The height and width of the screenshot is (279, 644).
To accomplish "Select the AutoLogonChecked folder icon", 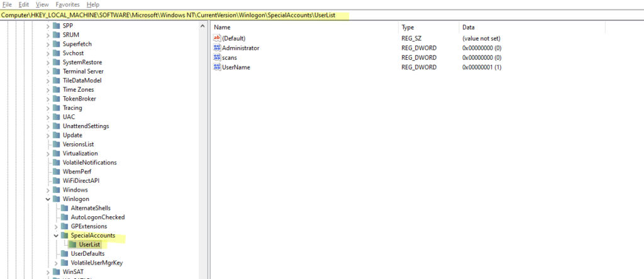I will 64,217.
